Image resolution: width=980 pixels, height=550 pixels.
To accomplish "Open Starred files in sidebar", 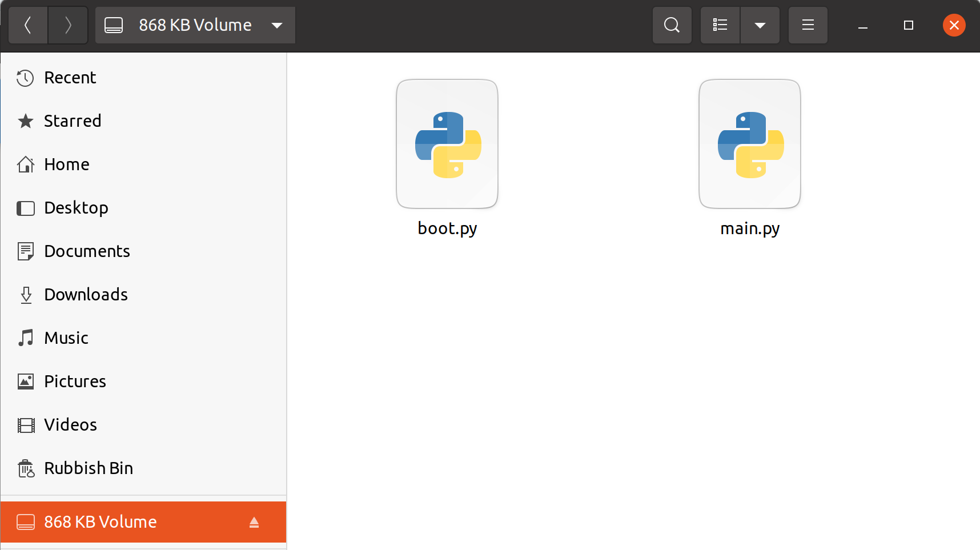I will pyautogui.click(x=72, y=121).
